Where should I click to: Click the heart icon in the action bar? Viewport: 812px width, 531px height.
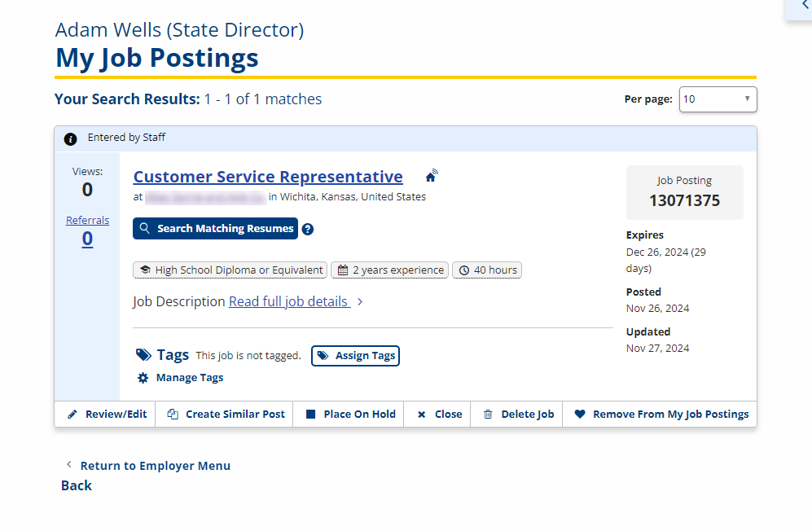pyautogui.click(x=580, y=415)
